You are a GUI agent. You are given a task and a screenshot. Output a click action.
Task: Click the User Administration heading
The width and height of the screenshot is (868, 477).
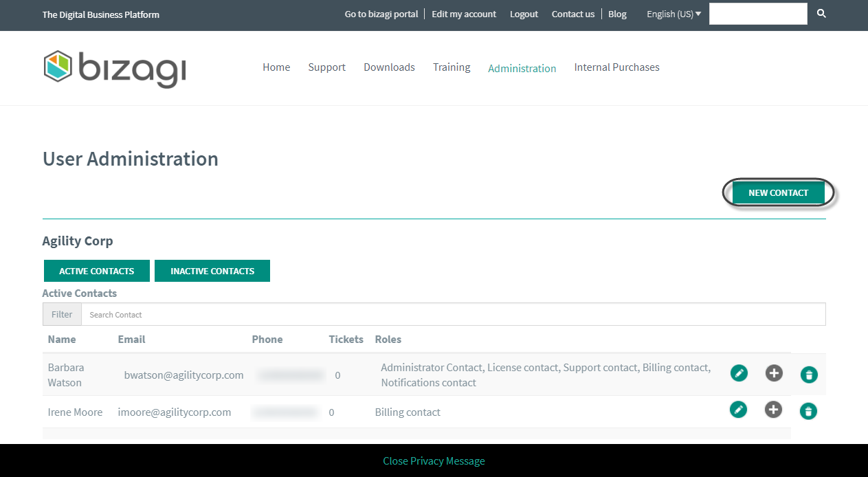[131, 159]
